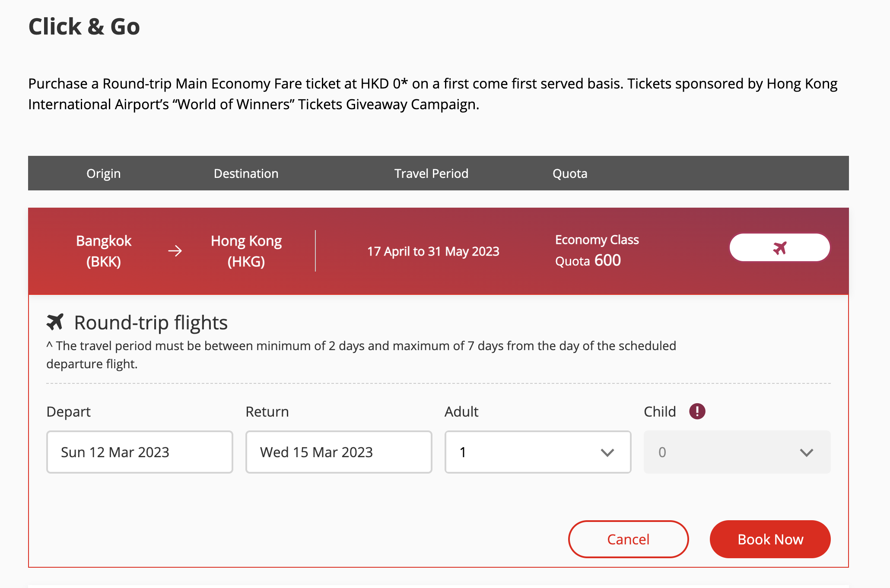Image resolution: width=890 pixels, height=588 pixels.
Task: Click the Child dropdown chevron arrow
Action: (806, 452)
